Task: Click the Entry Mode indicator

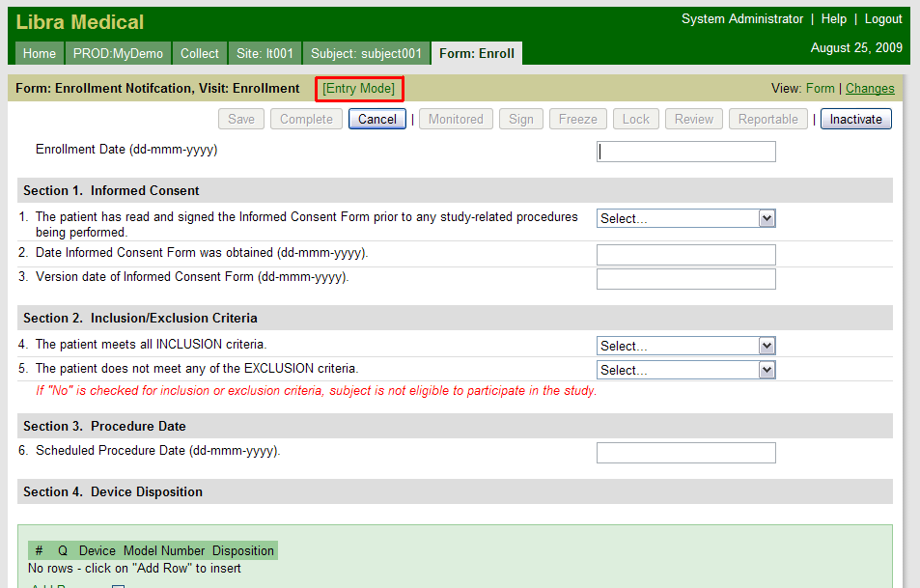Action: coord(358,89)
